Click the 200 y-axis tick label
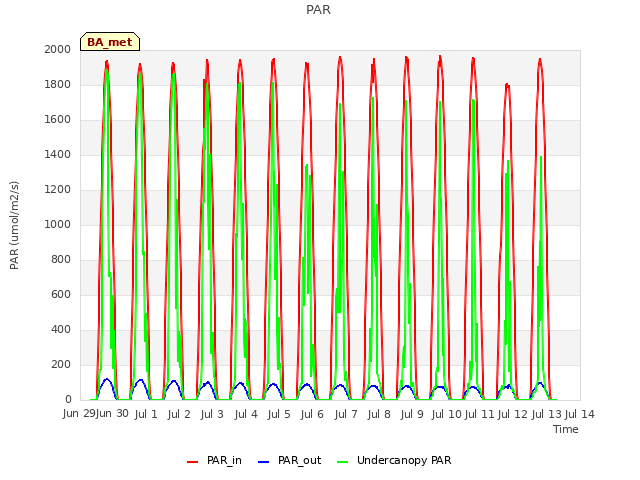The image size is (640, 480). coord(61,364)
